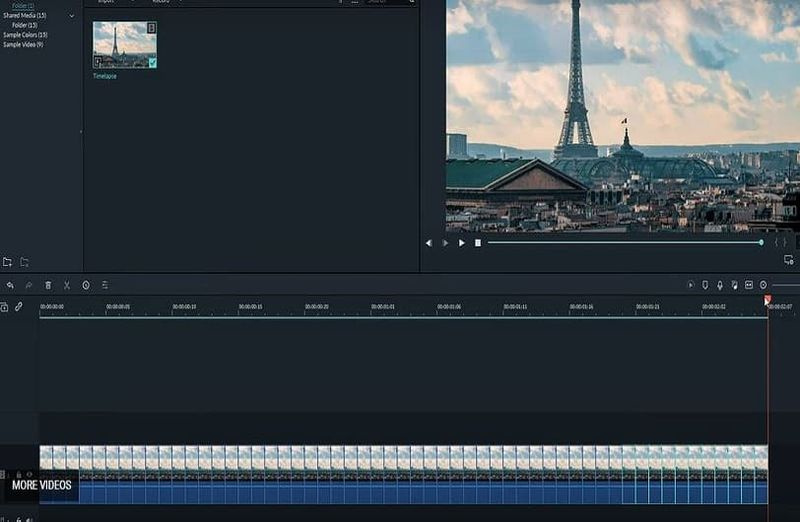Open the speed and duration clock icon
Image resolution: width=800 pixels, height=522 pixels.
tap(86, 285)
